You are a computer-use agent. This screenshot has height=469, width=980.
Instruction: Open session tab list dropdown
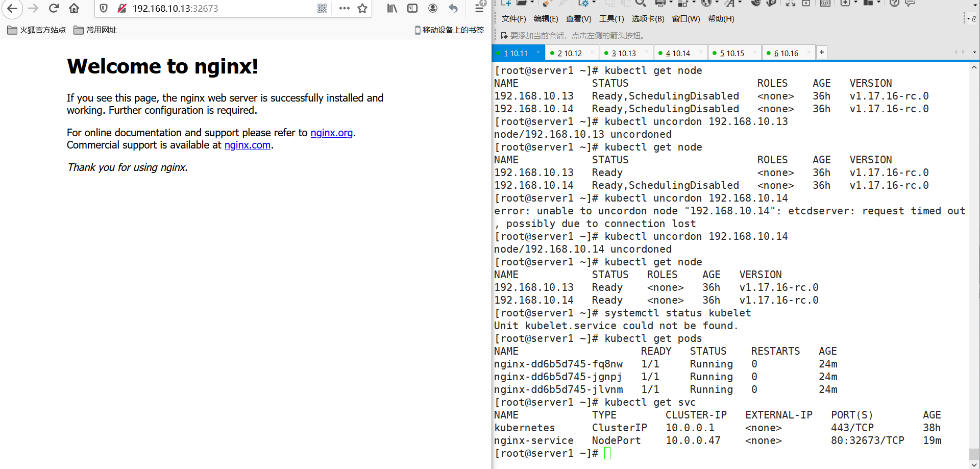click(974, 52)
